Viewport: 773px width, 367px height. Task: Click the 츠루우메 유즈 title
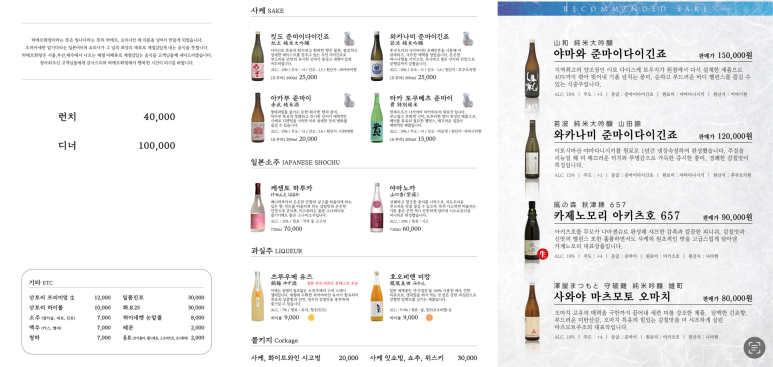click(291, 277)
